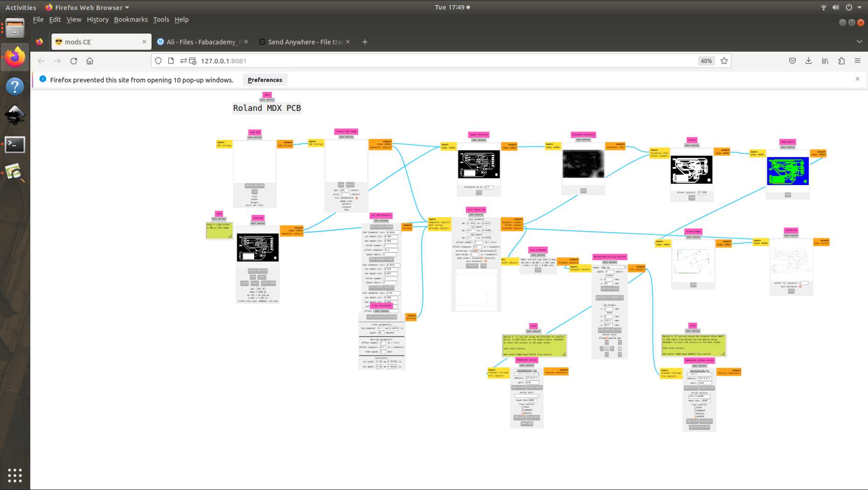
Task: Select DSRDTR flow control in Python serial
Action: (695, 417)
